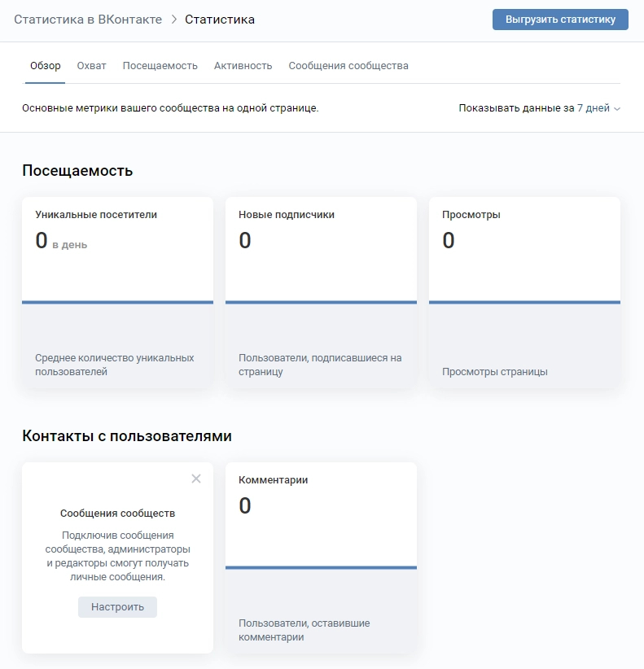644x669 pixels.
Task: Select the Активность tab
Action: click(243, 66)
